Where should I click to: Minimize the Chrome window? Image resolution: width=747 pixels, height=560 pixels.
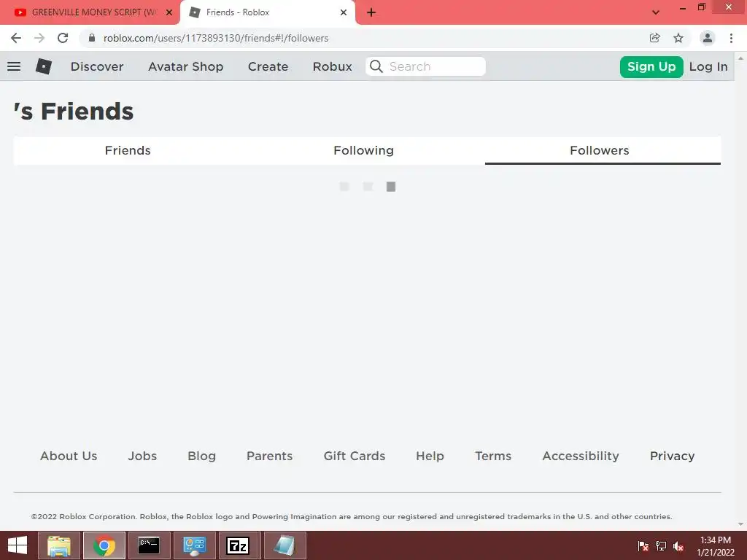[682, 8]
